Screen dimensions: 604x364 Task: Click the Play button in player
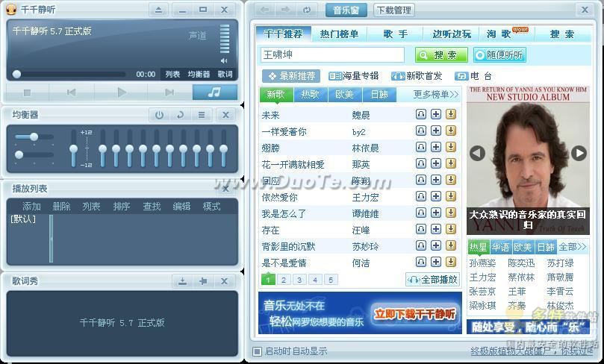[x=122, y=92]
